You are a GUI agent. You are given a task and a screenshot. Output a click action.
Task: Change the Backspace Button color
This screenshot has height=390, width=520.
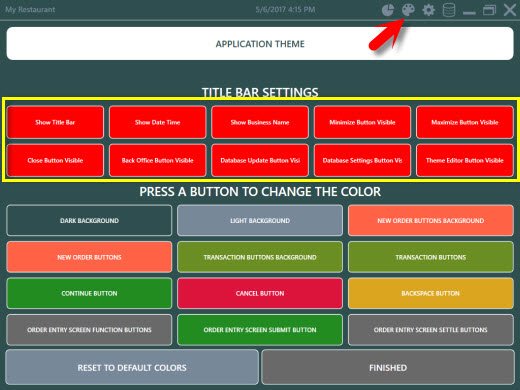coord(431,293)
